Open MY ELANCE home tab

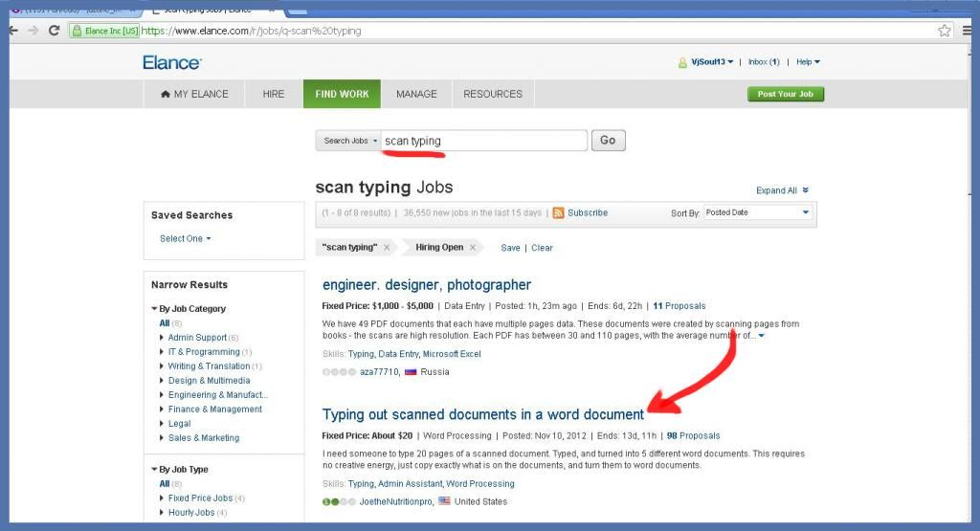coord(194,94)
